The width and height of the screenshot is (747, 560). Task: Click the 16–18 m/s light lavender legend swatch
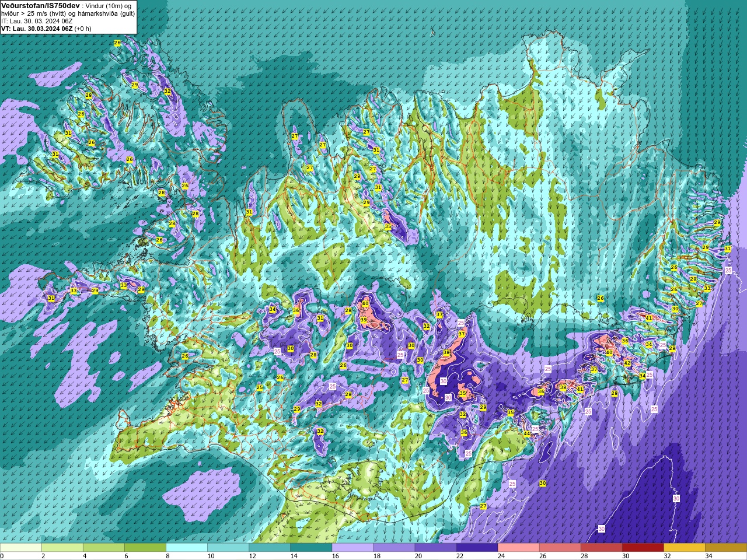(352, 548)
